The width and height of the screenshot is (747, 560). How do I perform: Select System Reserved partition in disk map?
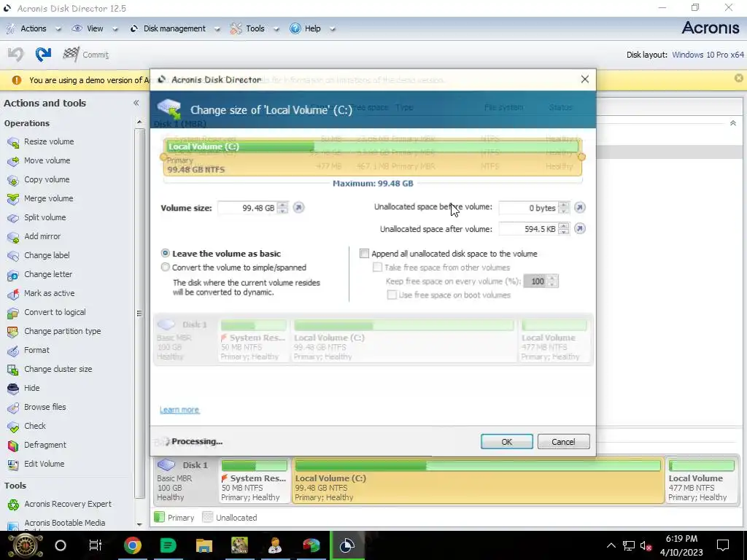[x=254, y=481]
